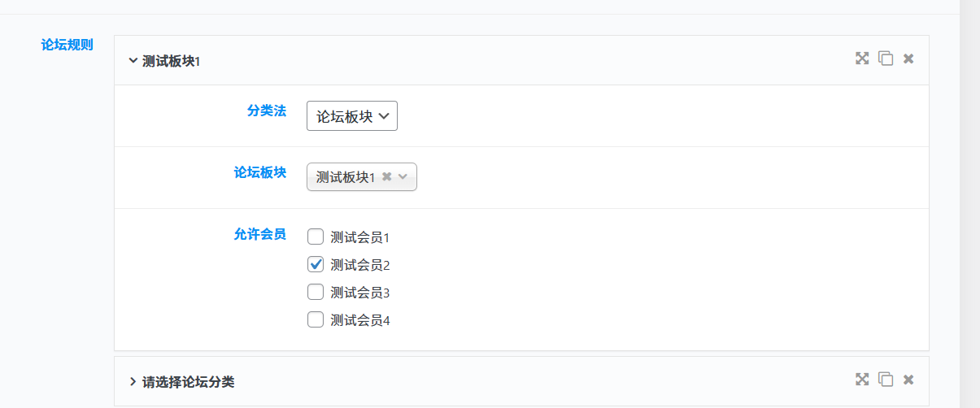
Task: Duplicate the 请选择论坛分类 panel
Action: click(x=886, y=380)
